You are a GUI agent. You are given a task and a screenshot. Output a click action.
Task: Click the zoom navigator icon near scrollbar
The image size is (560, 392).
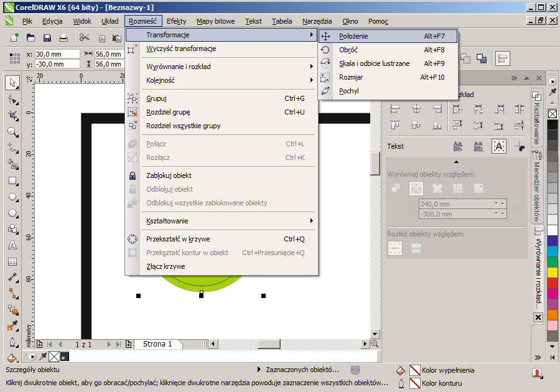(375, 343)
